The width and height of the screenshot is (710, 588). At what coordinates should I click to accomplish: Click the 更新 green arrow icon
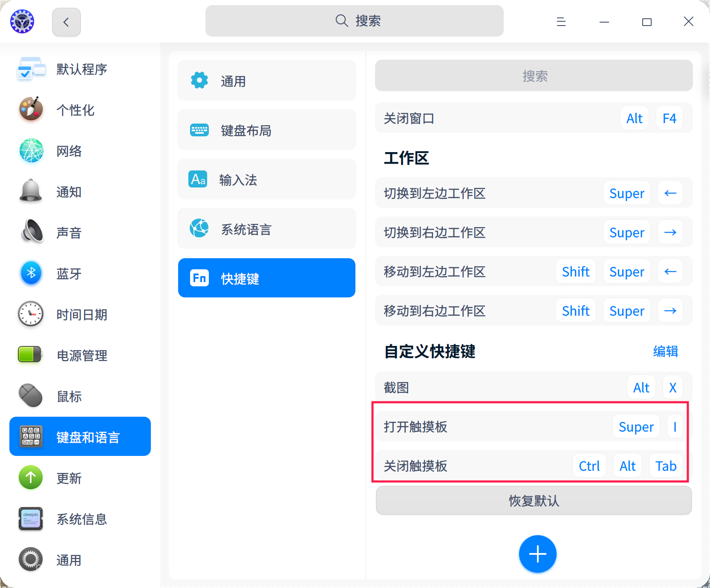(31, 478)
